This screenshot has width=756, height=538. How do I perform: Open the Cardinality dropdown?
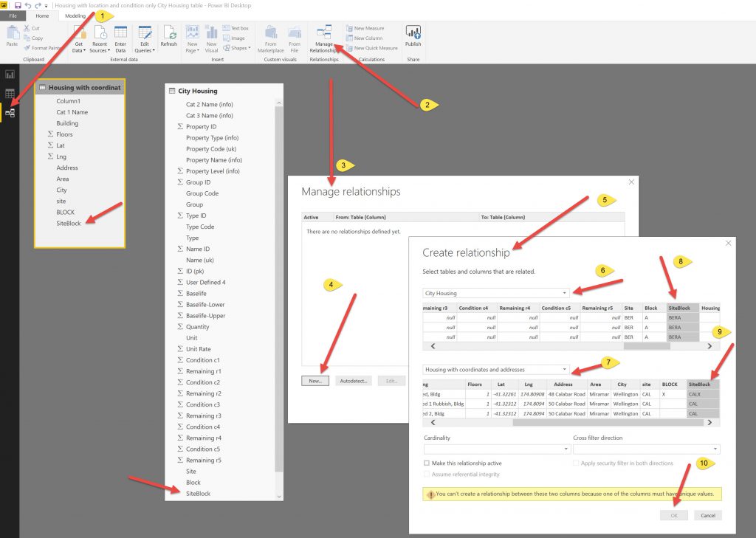[496, 449]
